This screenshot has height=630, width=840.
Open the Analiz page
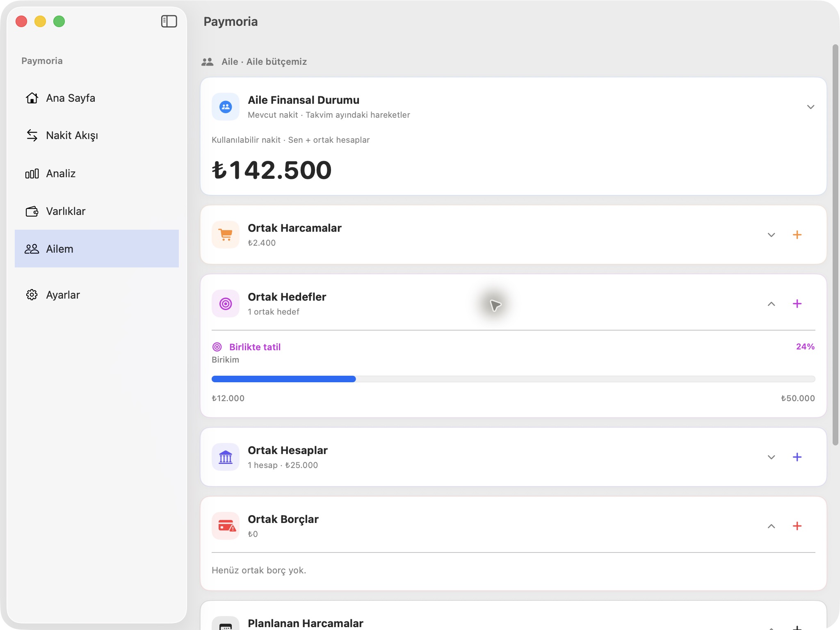(97, 173)
